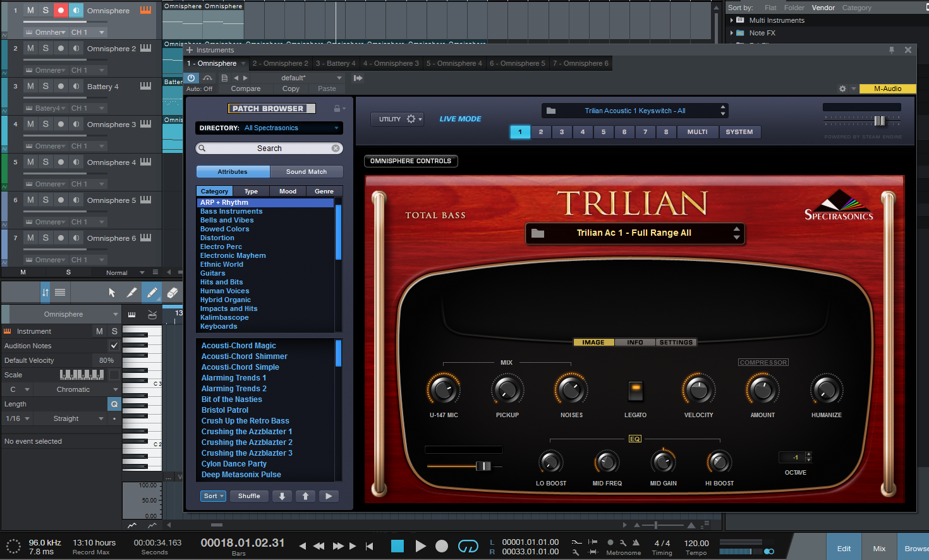Image resolution: width=929 pixels, height=560 pixels.
Task: Switch to 3 - Battery 4 instrument tab
Action: [x=336, y=63]
